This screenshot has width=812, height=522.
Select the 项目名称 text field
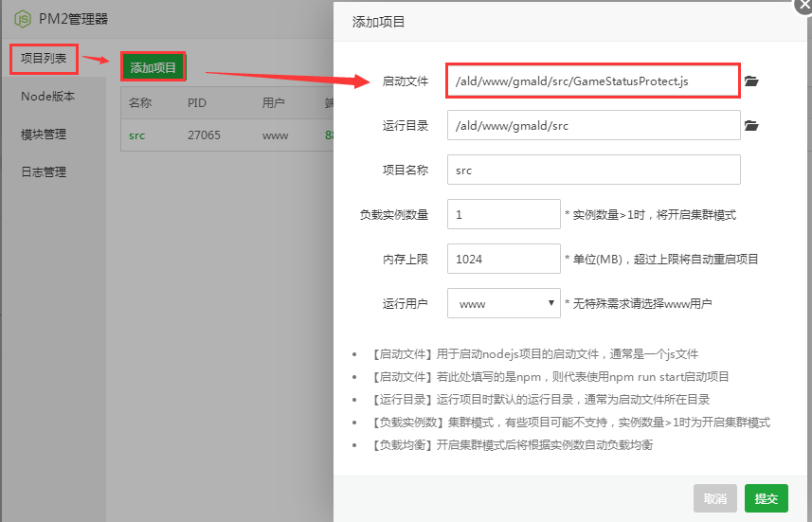coord(592,171)
